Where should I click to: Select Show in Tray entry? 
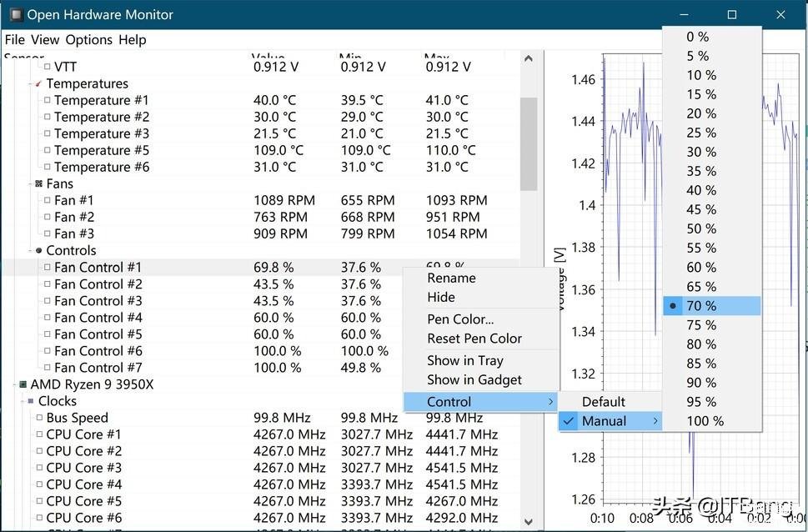pyautogui.click(x=481, y=360)
